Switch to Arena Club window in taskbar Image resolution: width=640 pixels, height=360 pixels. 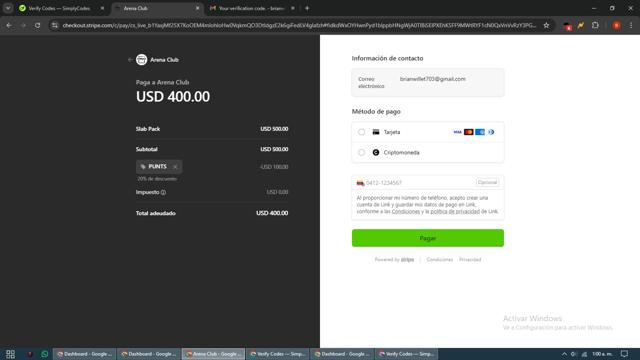[213, 354]
